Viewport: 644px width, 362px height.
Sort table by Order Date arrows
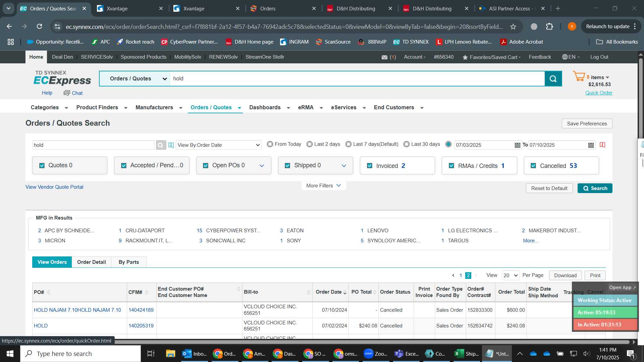tap(345, 292)
